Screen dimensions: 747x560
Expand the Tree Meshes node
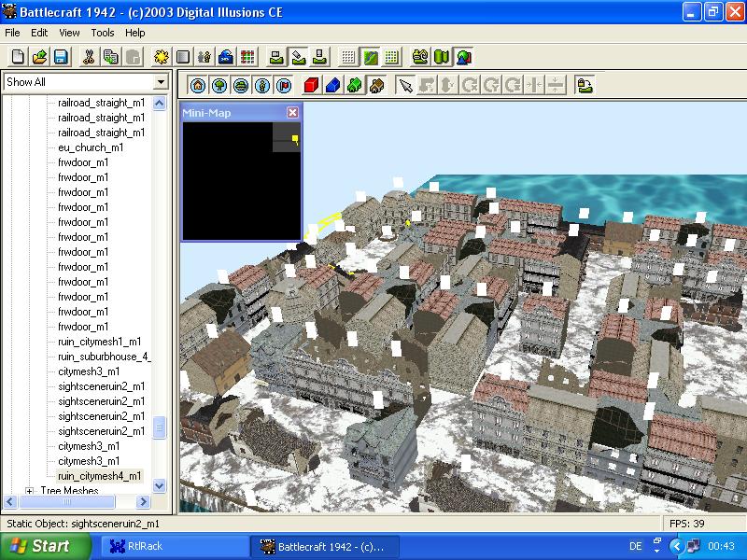coord(30,491)
